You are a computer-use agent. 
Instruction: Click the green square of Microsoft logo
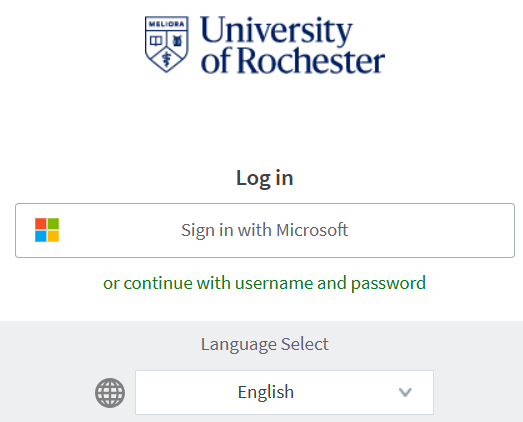[53, 224]
